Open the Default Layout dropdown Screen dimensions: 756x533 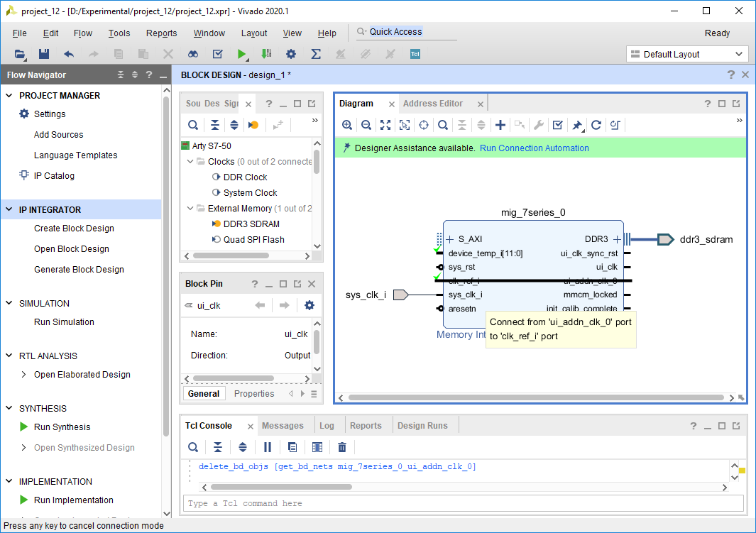pos(687,54)
